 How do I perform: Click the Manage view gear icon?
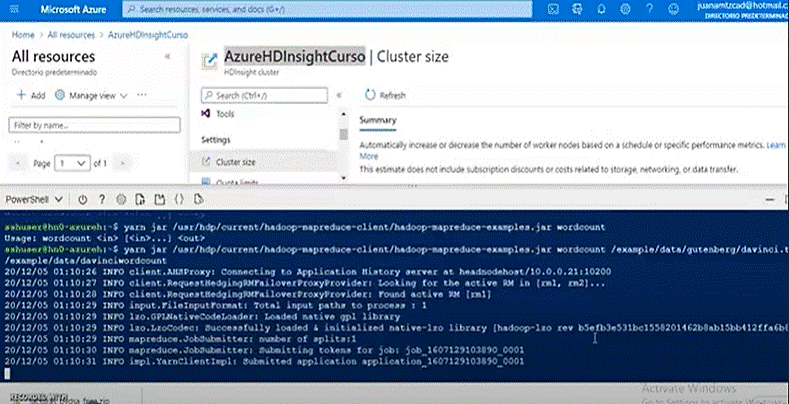pyautogui.click(x=60, y=95)
